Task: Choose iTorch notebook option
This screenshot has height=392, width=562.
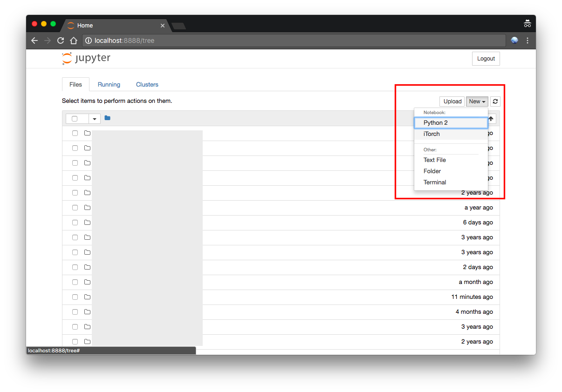Action: (x=432, y=134)
